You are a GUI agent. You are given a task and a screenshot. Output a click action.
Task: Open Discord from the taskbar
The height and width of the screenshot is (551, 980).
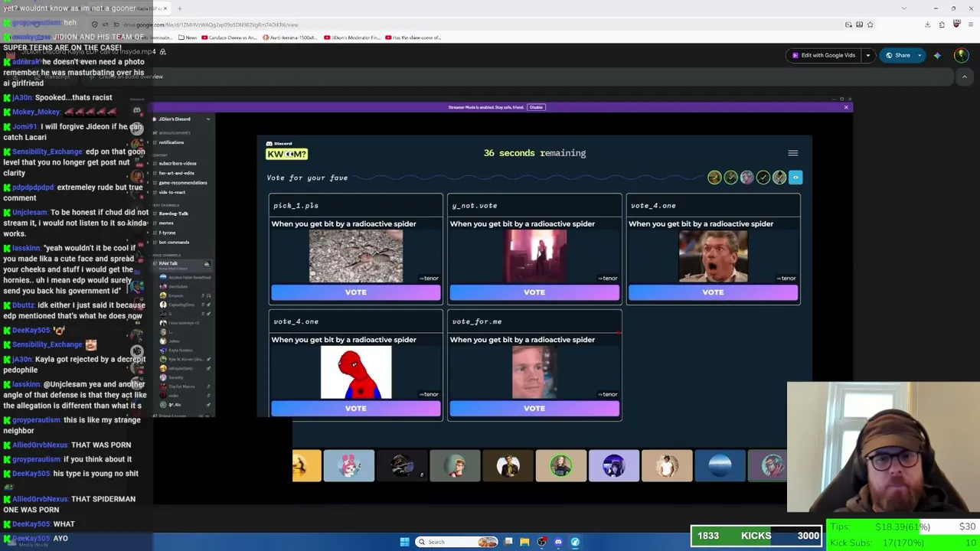tap(558, 543)
